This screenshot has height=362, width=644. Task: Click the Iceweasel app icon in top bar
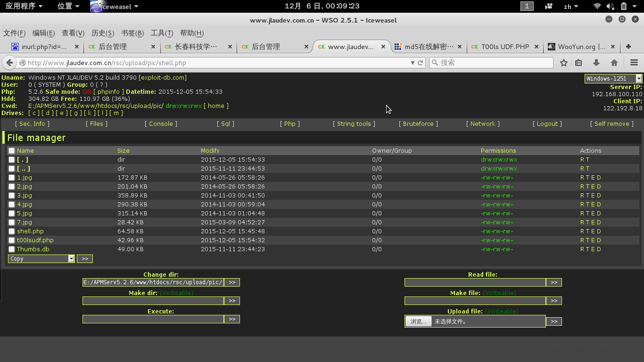[x=96, y=6]
